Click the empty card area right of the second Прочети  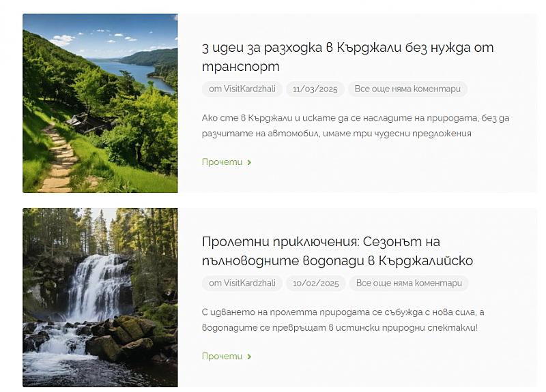(x=394, y=357)
